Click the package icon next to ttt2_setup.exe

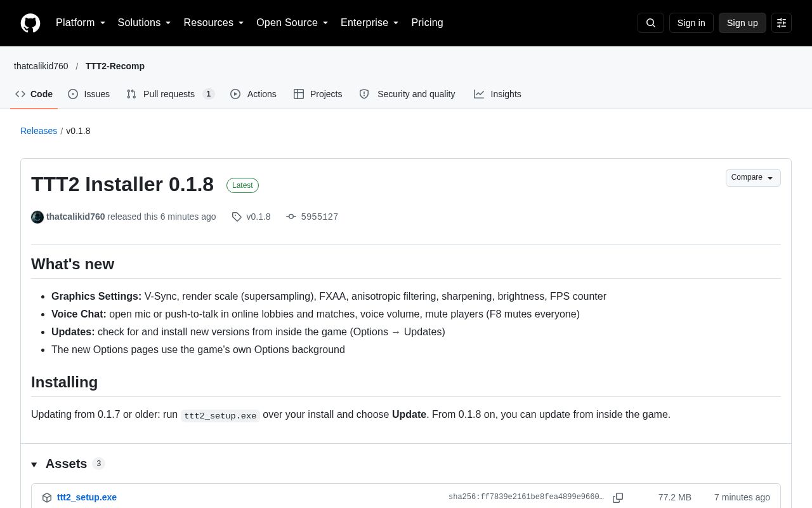tap(47, 498)
